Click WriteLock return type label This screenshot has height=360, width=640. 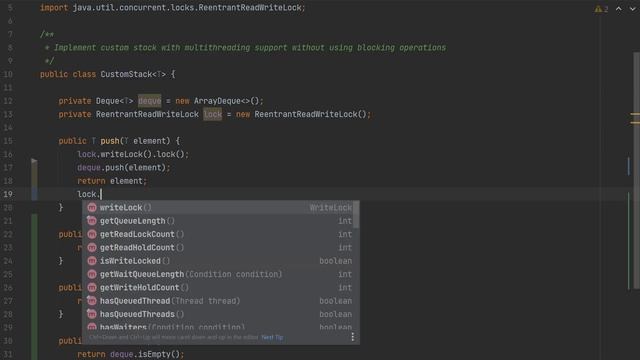tap(331, 207)
